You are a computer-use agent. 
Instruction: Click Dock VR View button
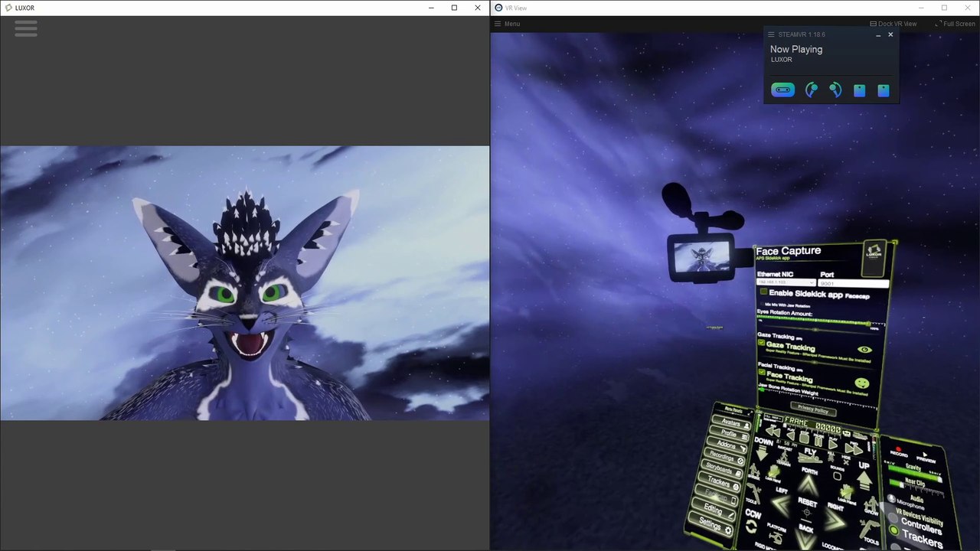pos(893,24)
